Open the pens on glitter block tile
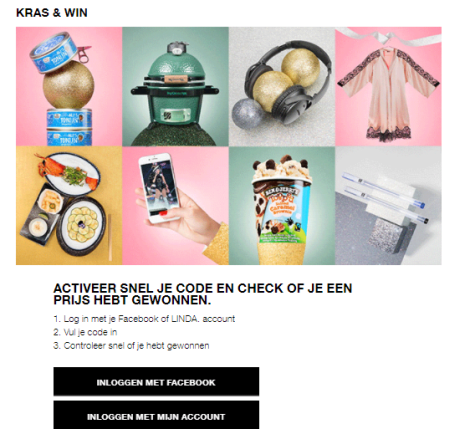 388,205
